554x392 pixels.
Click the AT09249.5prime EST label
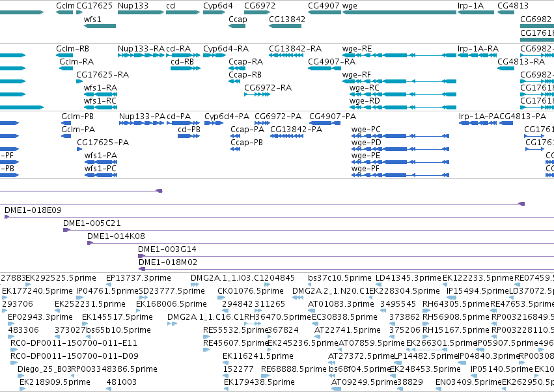tap(364, 382)
